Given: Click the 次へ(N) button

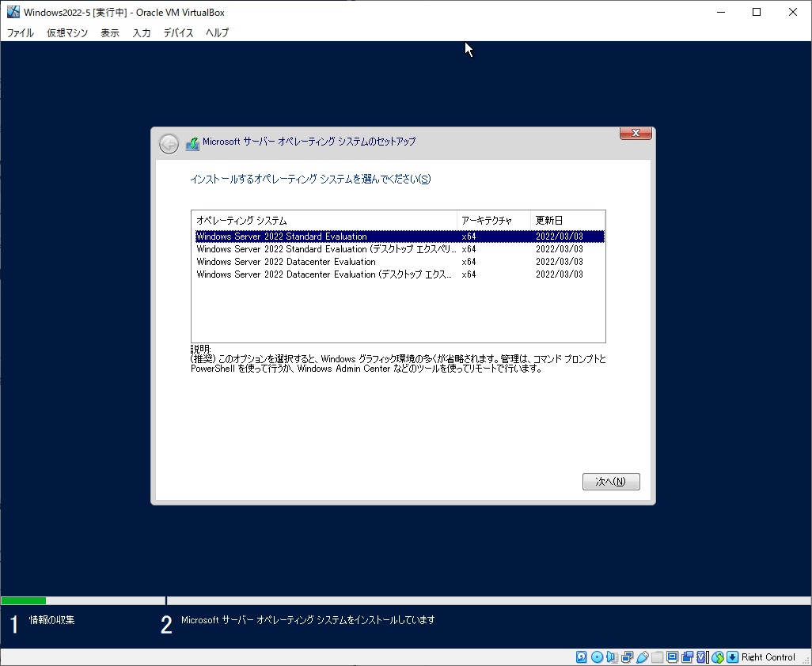Looking at the screenshot, I should pyautogui.click(x=611, y=481).
